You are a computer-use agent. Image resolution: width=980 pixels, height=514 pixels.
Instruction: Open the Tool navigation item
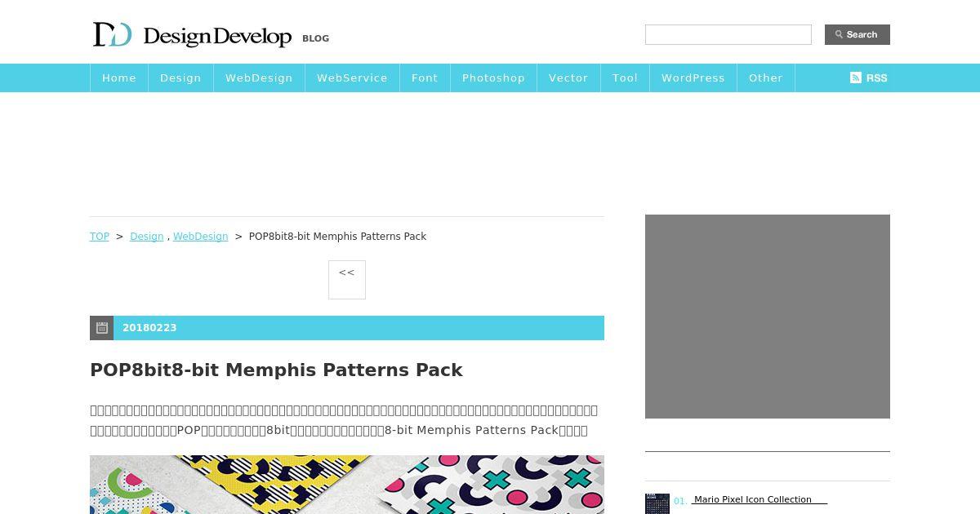coord(625,78)
